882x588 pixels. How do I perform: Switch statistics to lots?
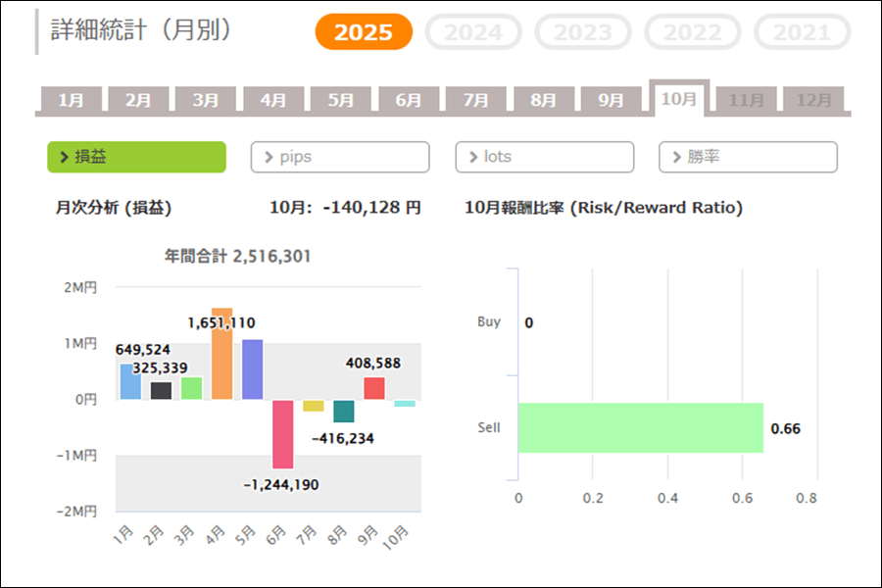click(x=545, y=157)
